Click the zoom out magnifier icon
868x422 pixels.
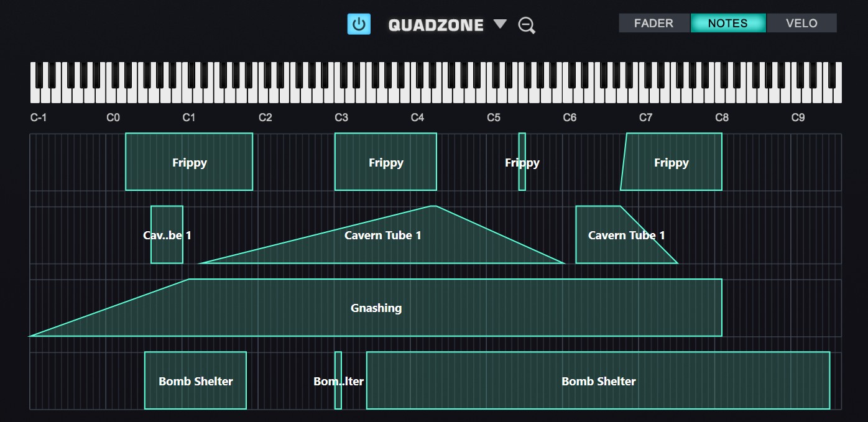coord(527,25)
